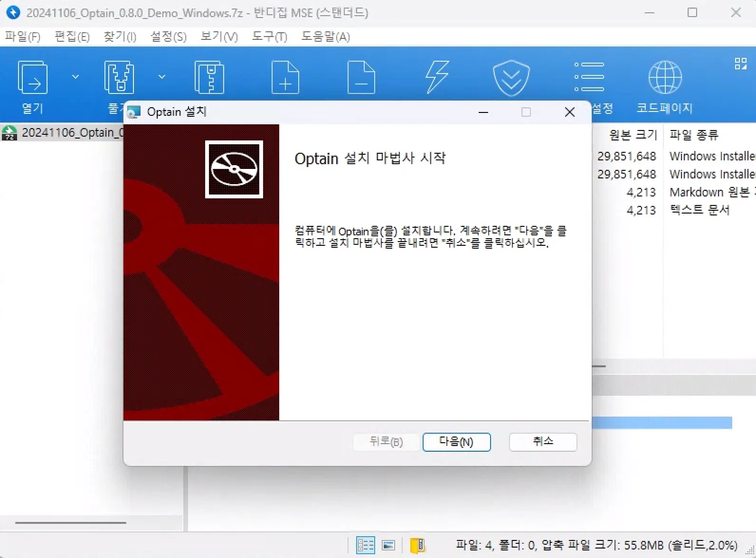Click the 파일 종류 column header

tap(694, 135)
